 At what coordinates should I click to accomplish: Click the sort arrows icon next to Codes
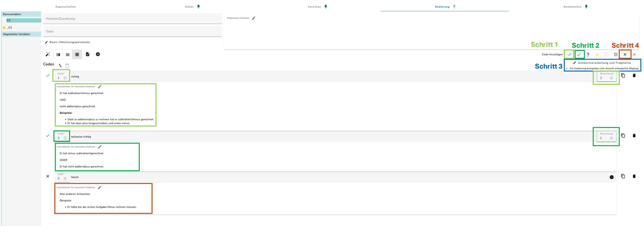click(x=60, y=65)
